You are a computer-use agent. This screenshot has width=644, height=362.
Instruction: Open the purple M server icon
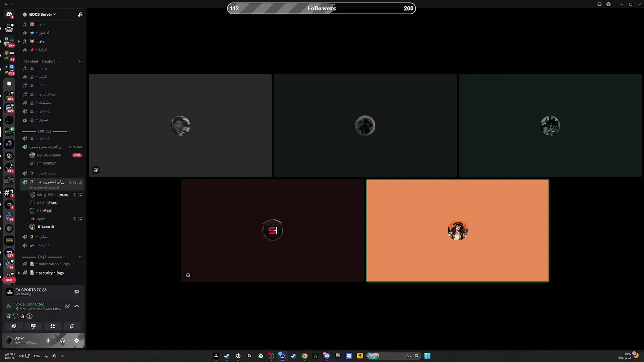(x=9, y=144)
